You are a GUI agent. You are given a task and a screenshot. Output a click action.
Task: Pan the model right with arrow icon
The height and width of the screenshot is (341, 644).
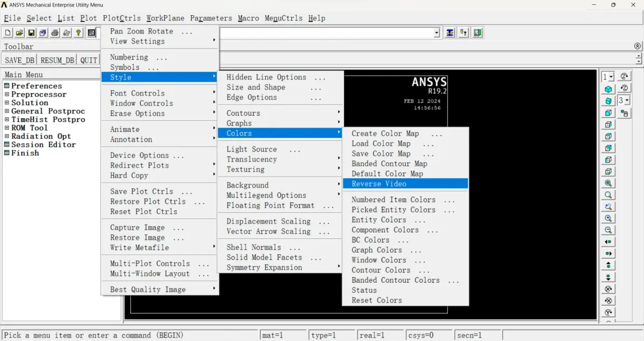pos(608,253)
